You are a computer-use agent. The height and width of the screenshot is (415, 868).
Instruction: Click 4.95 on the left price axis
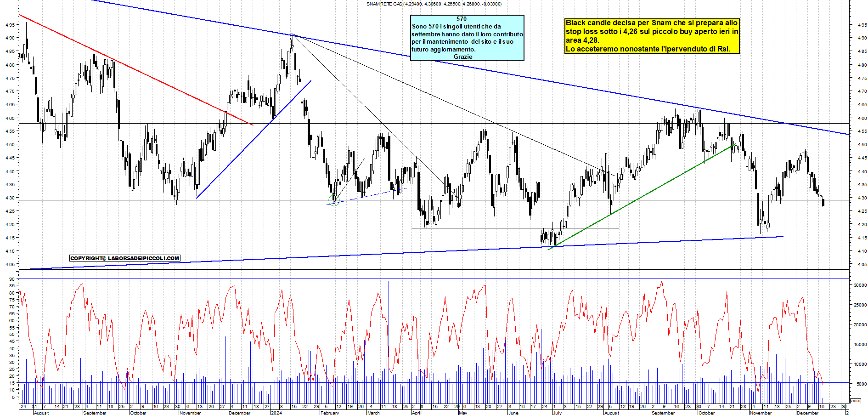(x=10, y=25)
